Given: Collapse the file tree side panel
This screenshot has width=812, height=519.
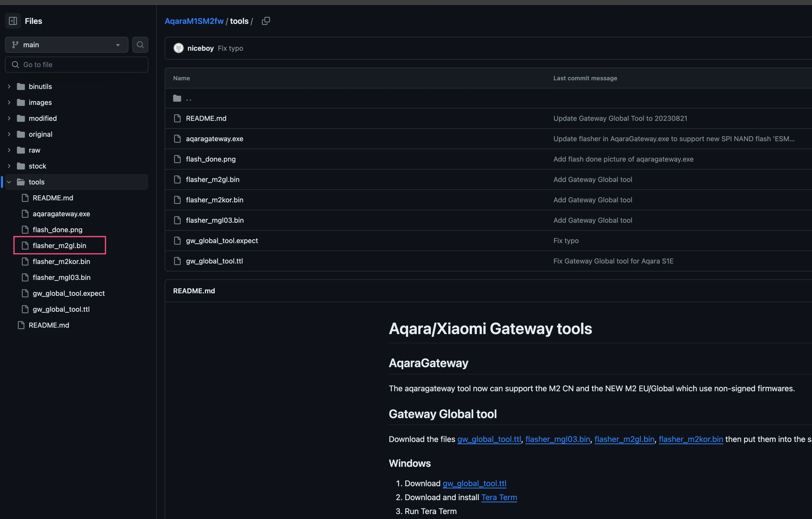Looking at the screenshot, I should [13, 21].
